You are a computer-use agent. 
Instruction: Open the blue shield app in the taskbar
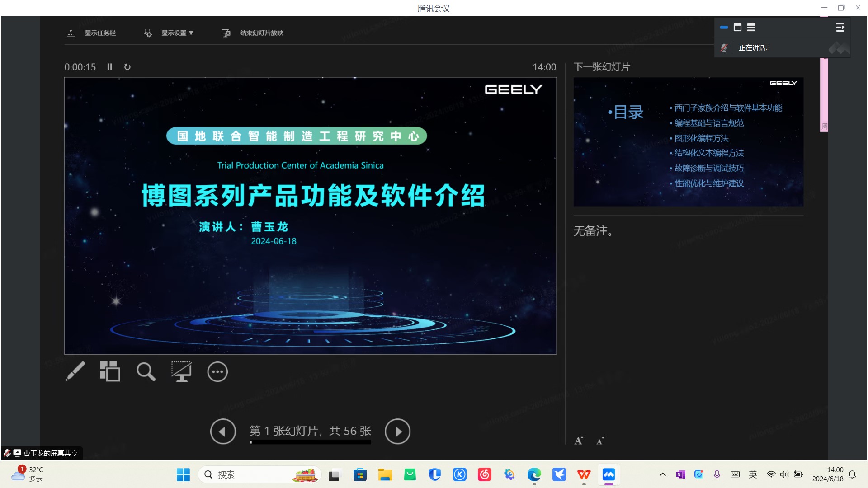point(435,474)
